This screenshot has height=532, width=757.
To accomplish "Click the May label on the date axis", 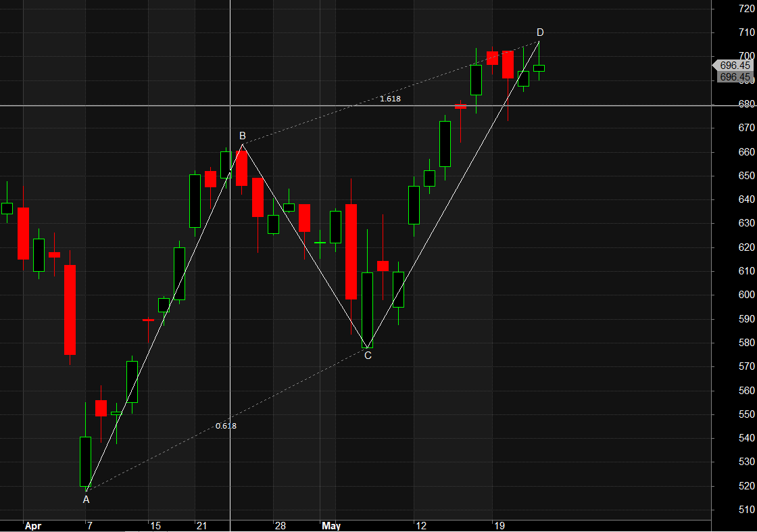I will click(x=331, y=525).
